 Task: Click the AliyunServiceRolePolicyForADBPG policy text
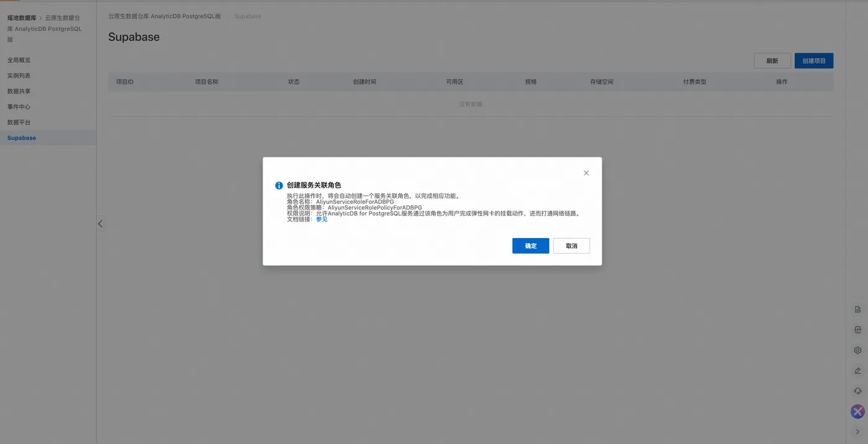coord(375,208)
